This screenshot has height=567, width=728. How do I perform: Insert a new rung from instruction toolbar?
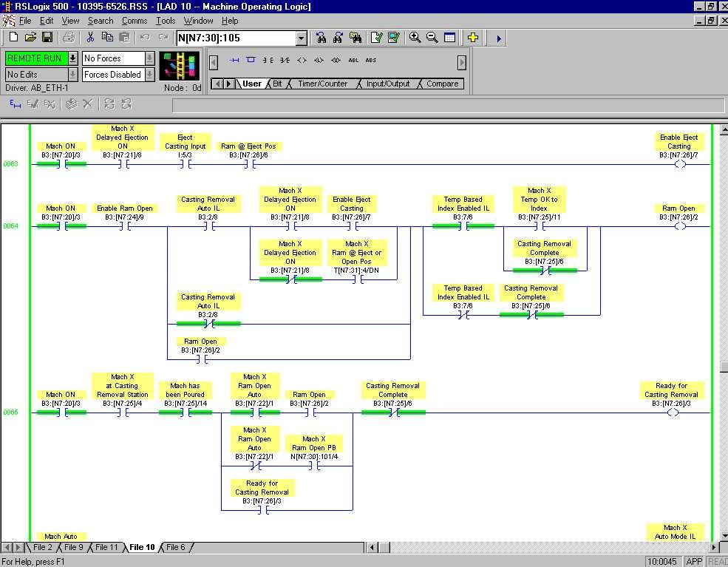(234, 61)
